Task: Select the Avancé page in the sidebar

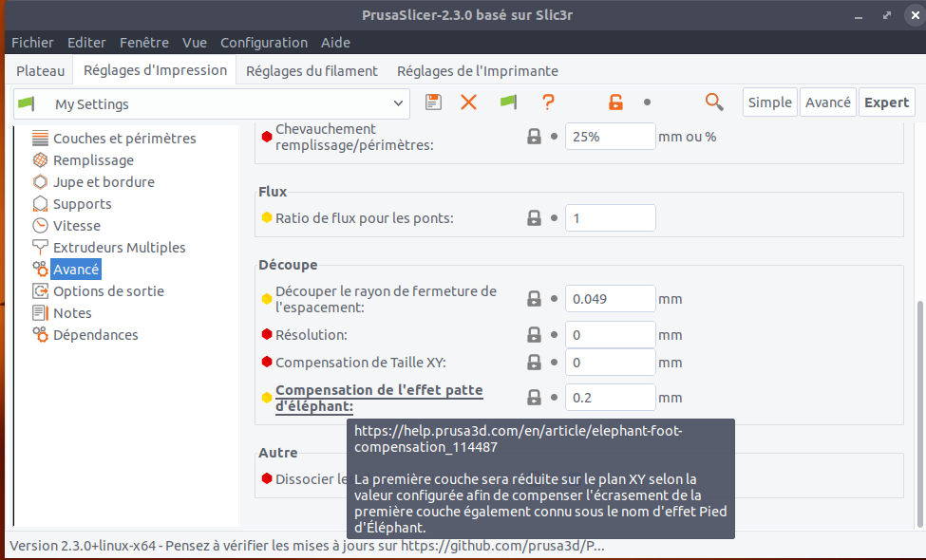Action: (76, 269)
